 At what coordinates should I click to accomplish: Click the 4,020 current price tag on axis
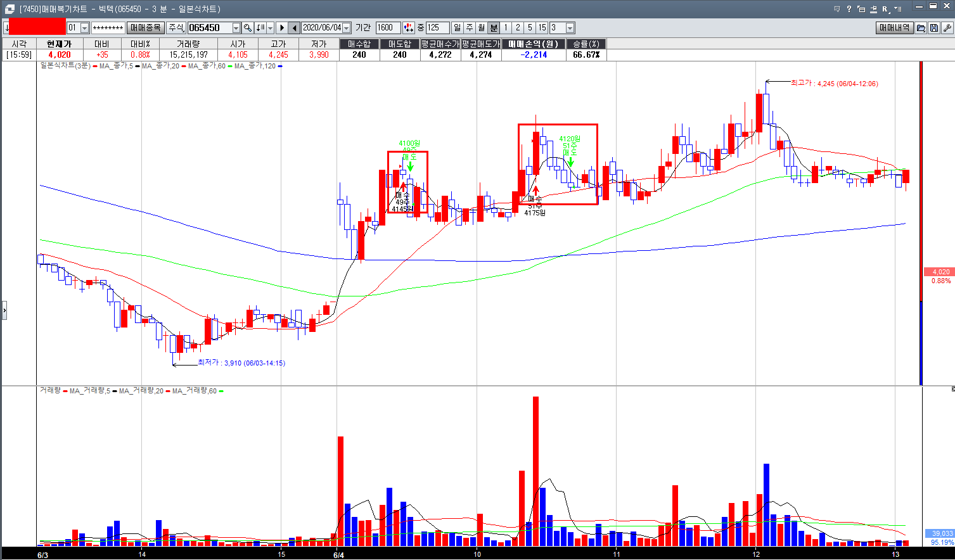pos(939,272)
